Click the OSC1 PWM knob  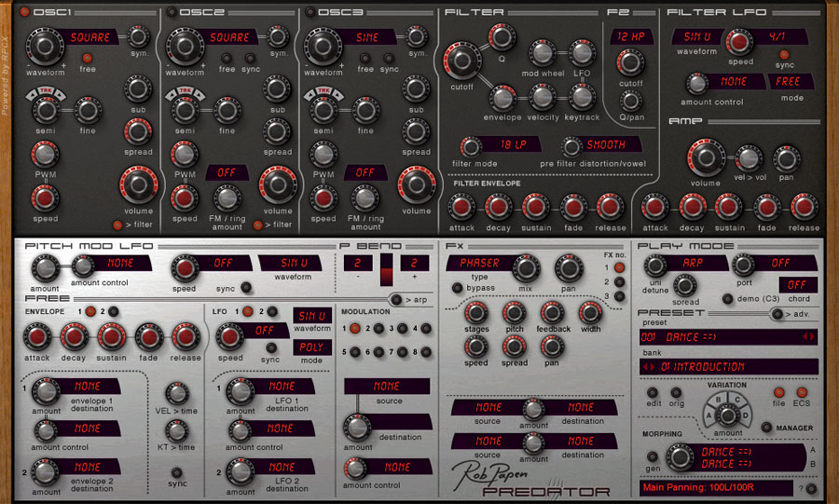click(x=45, y=155)
